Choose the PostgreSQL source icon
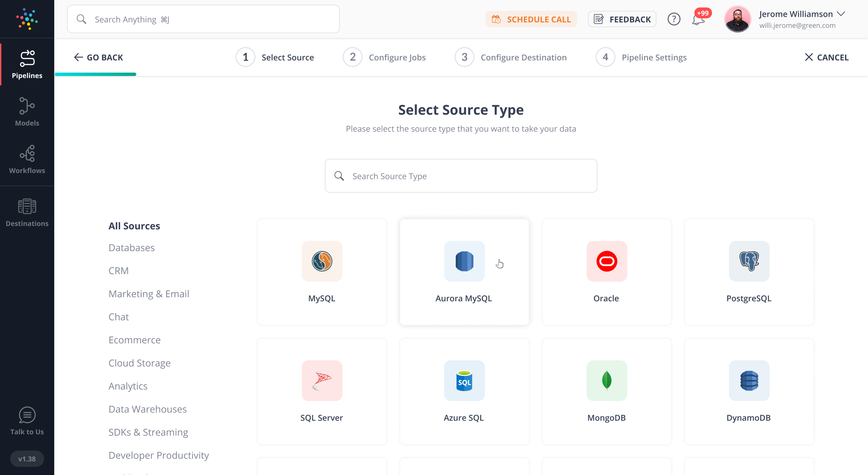 coord(749,261)
